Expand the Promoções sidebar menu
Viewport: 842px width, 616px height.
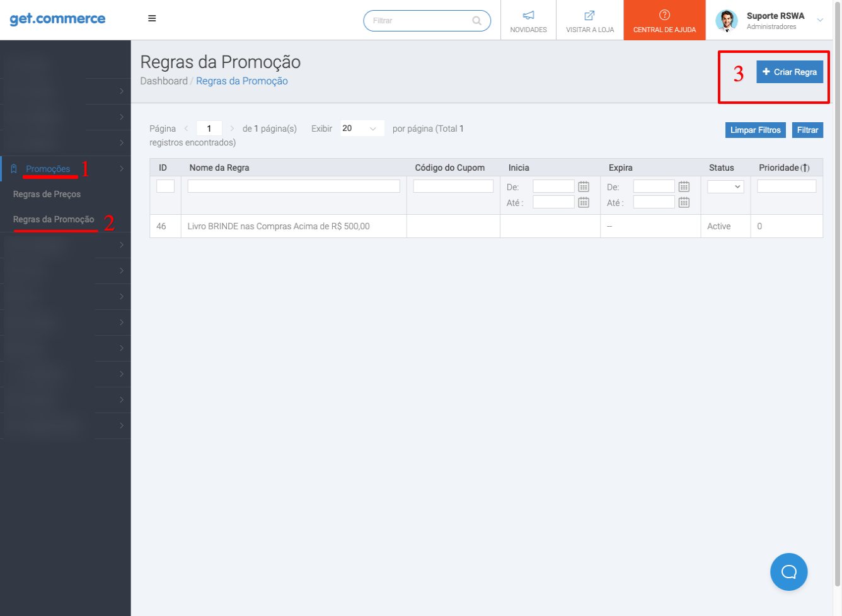coord(48,169)
